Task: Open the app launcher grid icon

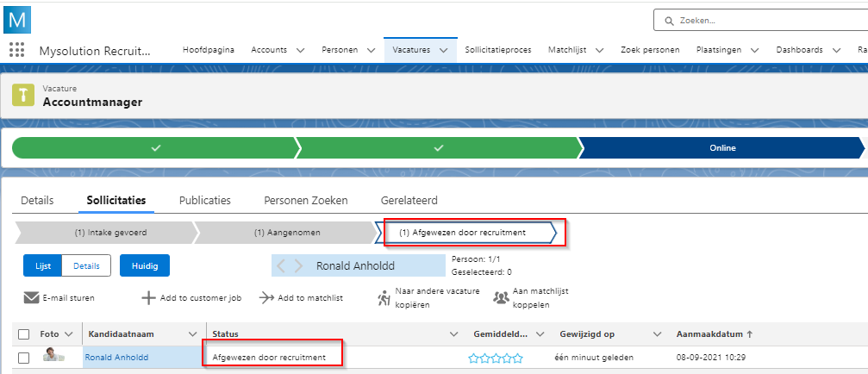Action: point(17,50)
